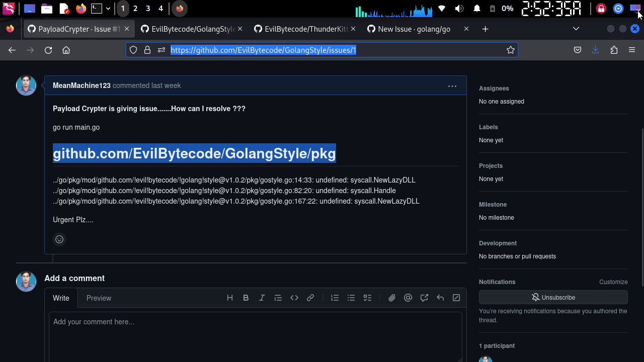Open the Development sidebar section
644x362 pixels.
498,243
